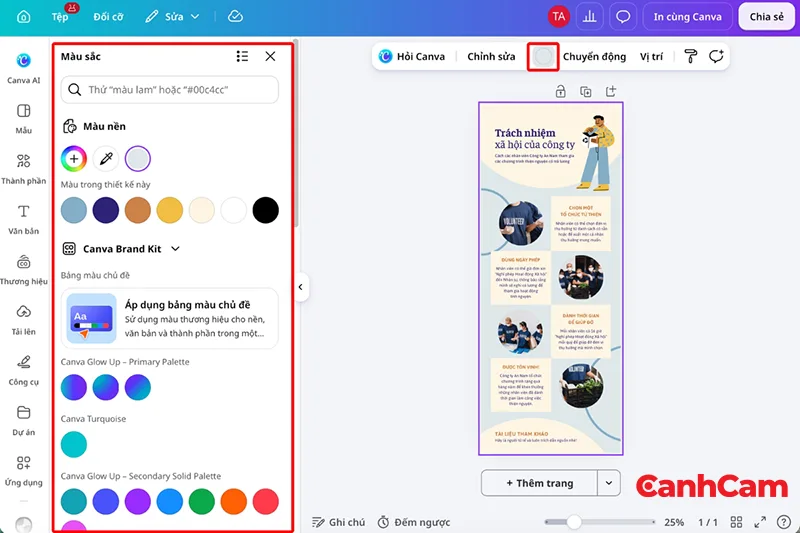Open the Thêm trang dropdown arrow
The width and height of the screenshot is (800, 533).
(x=609, y=483)
